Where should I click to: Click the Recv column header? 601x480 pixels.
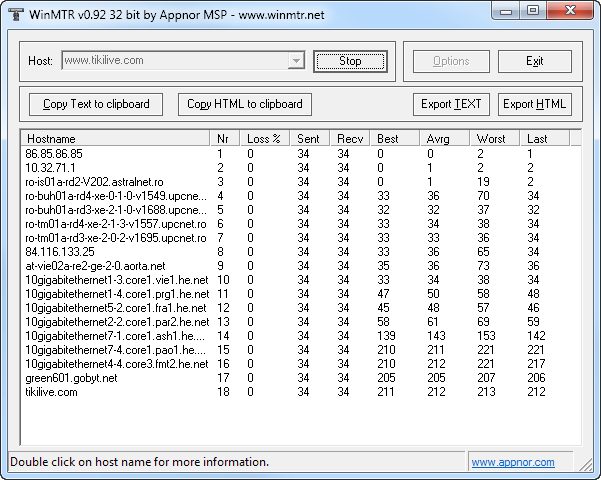(350, 138)
